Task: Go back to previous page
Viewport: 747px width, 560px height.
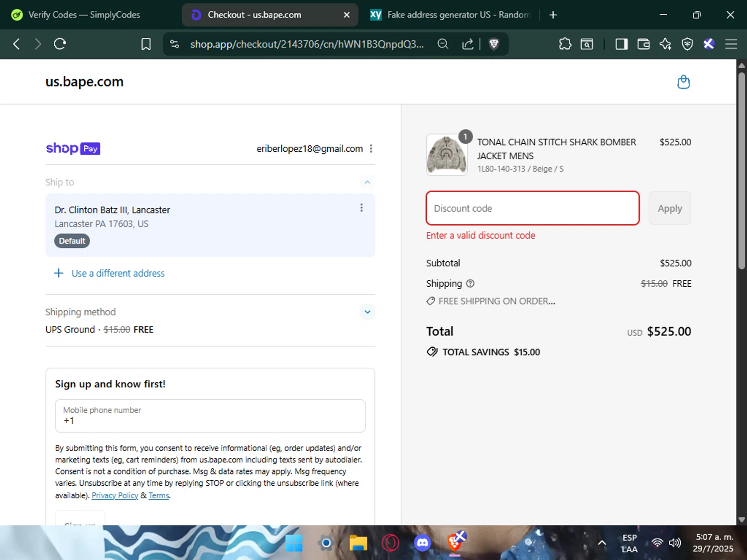Action: click(16, 44)
